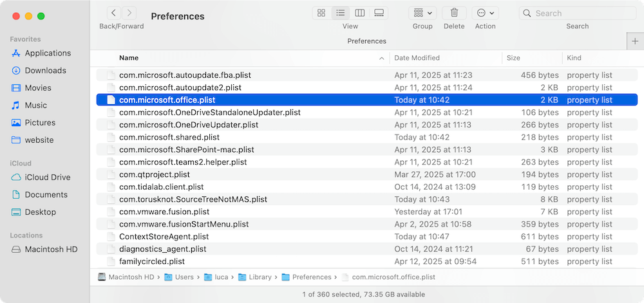644x303 pixels.
Task: Click the Locations section heading
Action: [x=26, y=235]
